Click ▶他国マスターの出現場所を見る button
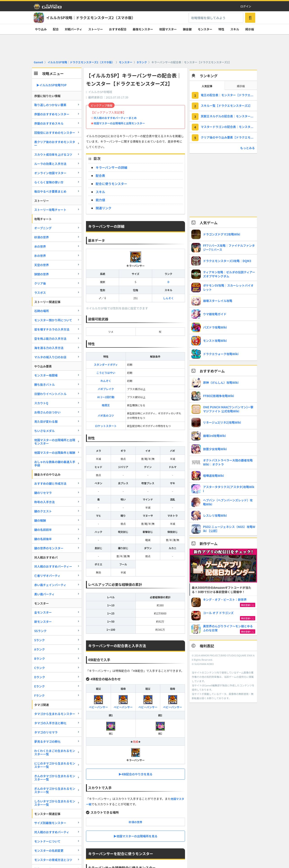Viewport: 289px width, 868px height. point(135,836)
